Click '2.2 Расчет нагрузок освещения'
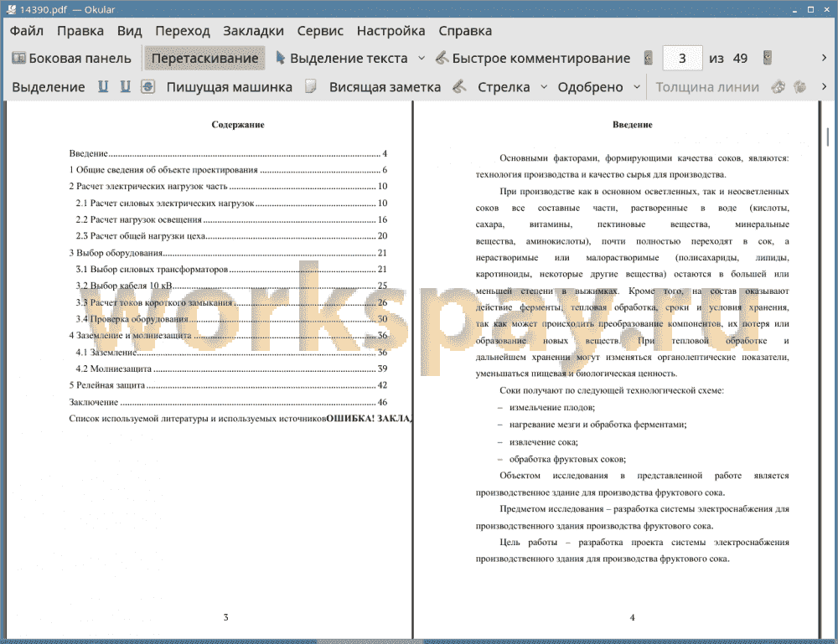Screen dimensions: 838x644 231,219
